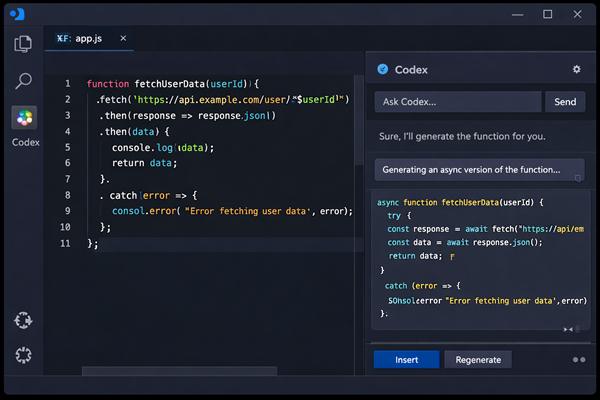Click line number 11 in the gutter

click(x=65, y=243)
